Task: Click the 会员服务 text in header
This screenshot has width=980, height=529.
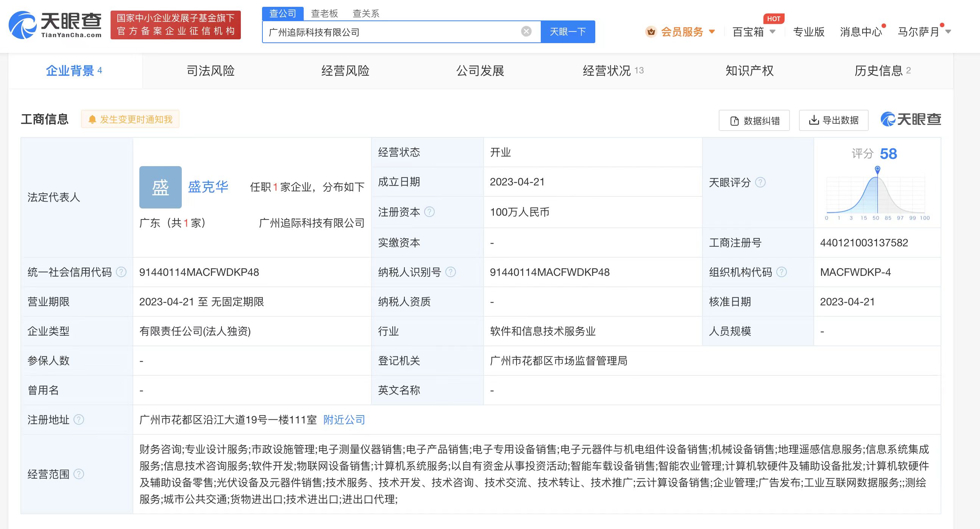Action: [682, 31]
